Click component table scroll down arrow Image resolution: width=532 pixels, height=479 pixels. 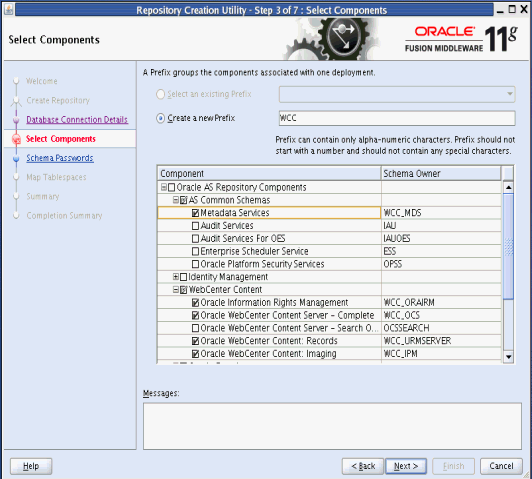[509, 357]
